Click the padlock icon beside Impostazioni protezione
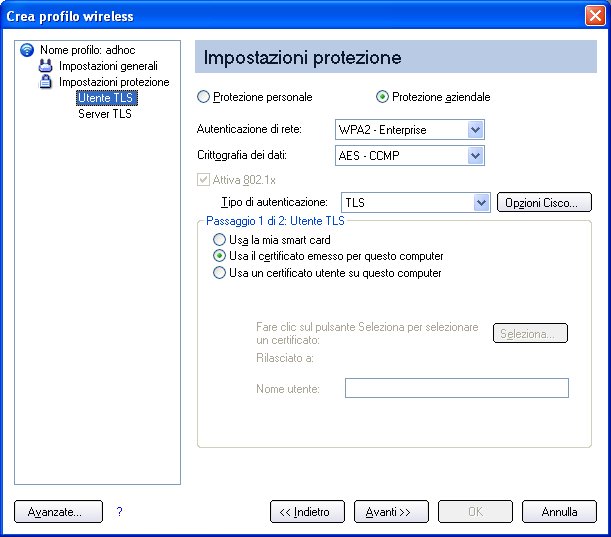Screen dimensions: 611x537 coord(46,82)
